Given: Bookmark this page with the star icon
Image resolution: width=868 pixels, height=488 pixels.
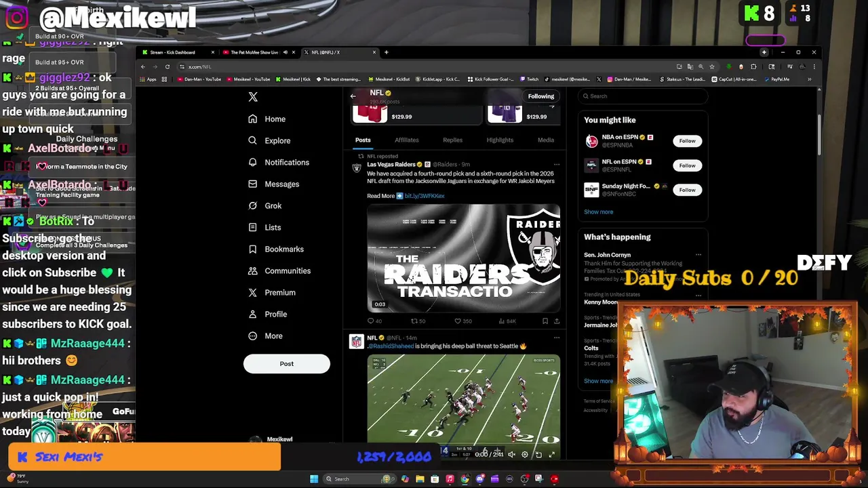Looking at the screenshot, I should [711, 66].
